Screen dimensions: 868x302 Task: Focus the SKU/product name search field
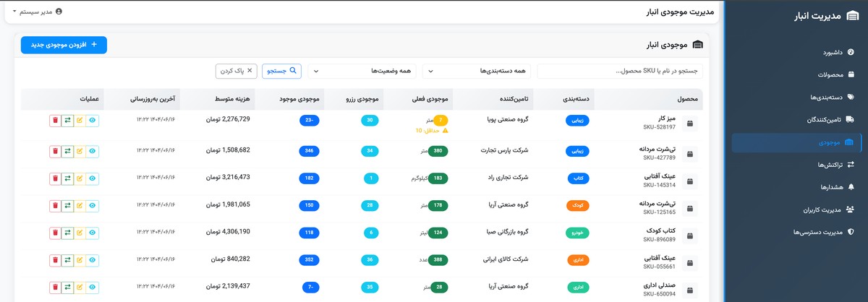point(620,71)
